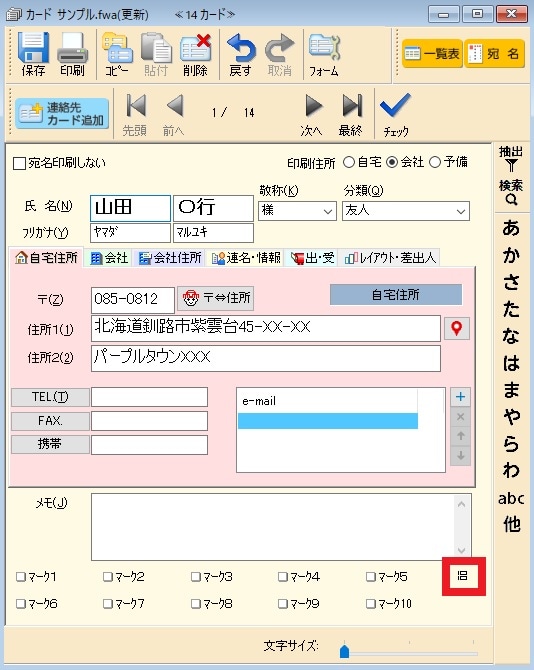Click the 削除 delete card icon
Viewport: 534px width, 670px height.
[x=196, y=47]
